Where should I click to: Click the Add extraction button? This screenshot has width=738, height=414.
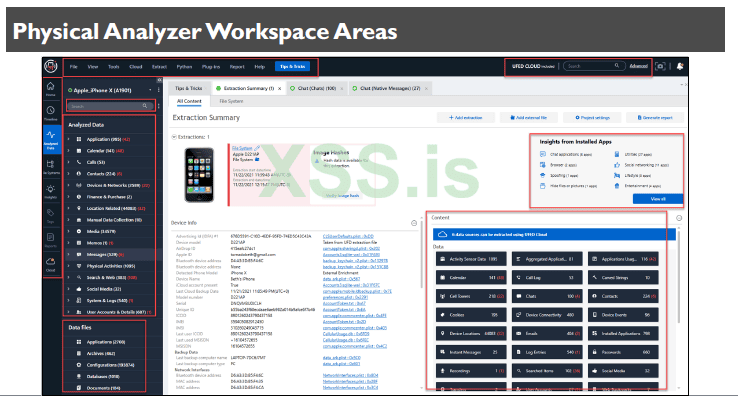(465, 118)
